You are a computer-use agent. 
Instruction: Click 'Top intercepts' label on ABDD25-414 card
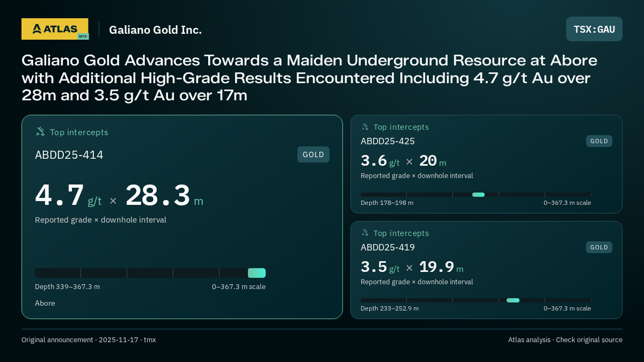click(x=79, y=132)
